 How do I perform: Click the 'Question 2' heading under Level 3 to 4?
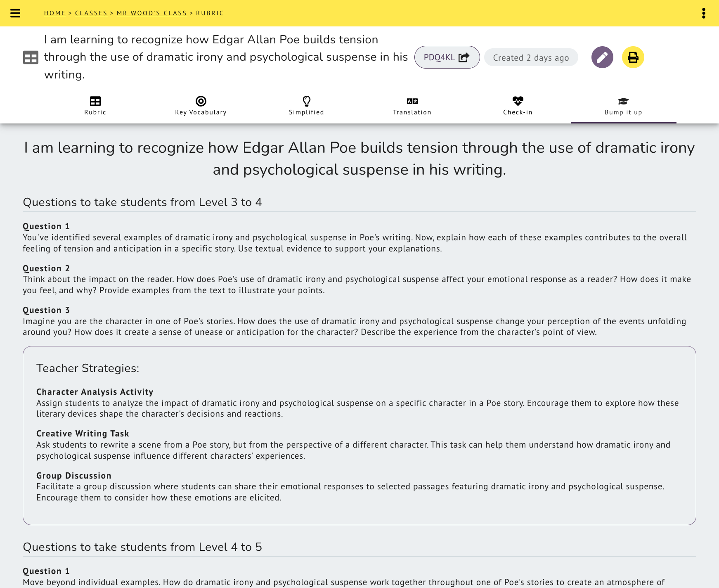(x=46, y=268)
